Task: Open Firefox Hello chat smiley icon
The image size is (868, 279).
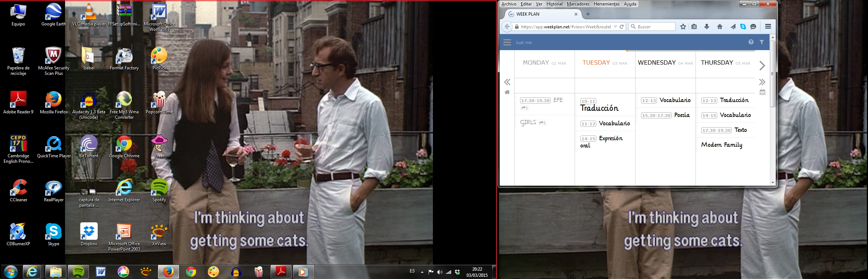Action: tap(753, 27)
